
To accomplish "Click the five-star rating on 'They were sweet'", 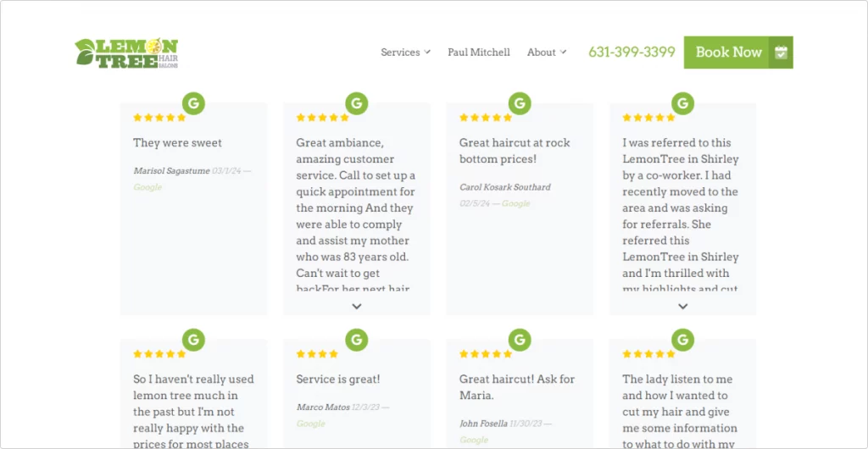I will pyautogui.click(x=159, y=117).
